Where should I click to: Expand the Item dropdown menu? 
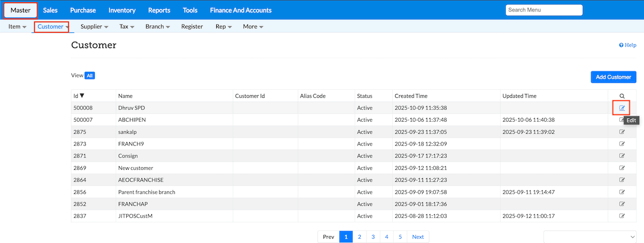17,27
